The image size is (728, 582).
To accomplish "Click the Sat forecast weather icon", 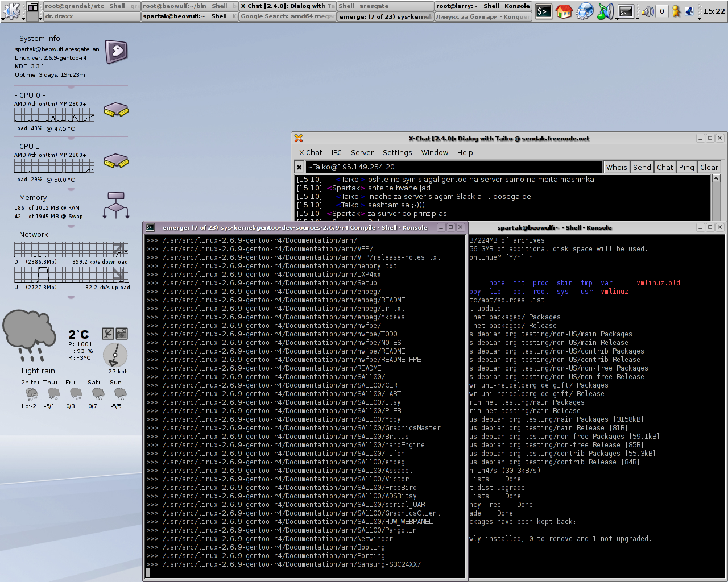I will [x=98, y=393].
